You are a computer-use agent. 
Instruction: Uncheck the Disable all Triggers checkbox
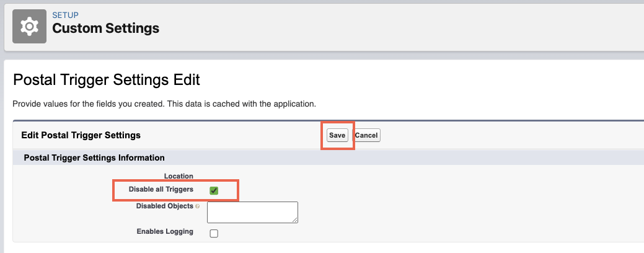[214, 190]
